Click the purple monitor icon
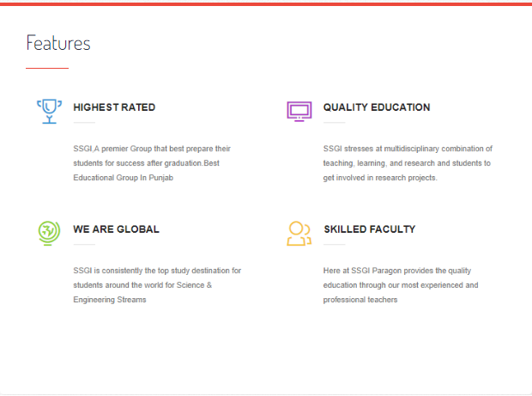The height and width of the screenshot is (396, 532). click(x=299, y=111)
